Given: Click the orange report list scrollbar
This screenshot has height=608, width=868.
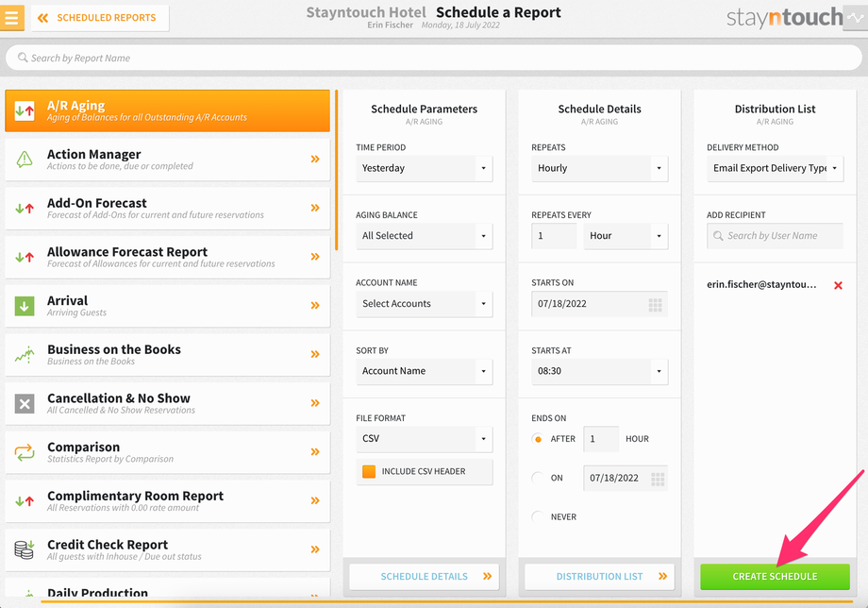Looking at the screenshot, I should 336,171.
